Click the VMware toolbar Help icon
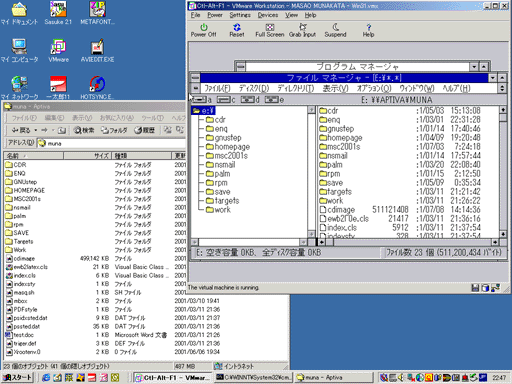Viewport: 512px width, 384px height. 368,30
